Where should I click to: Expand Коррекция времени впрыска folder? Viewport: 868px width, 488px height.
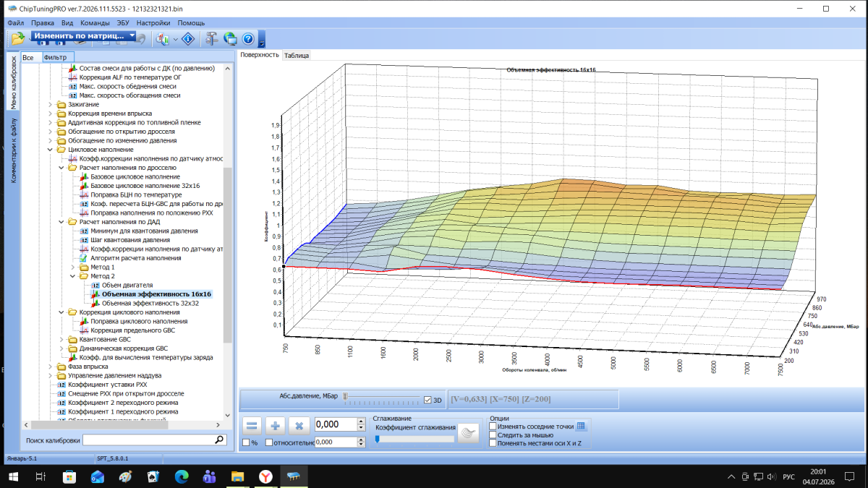click(x=51, y=114)
